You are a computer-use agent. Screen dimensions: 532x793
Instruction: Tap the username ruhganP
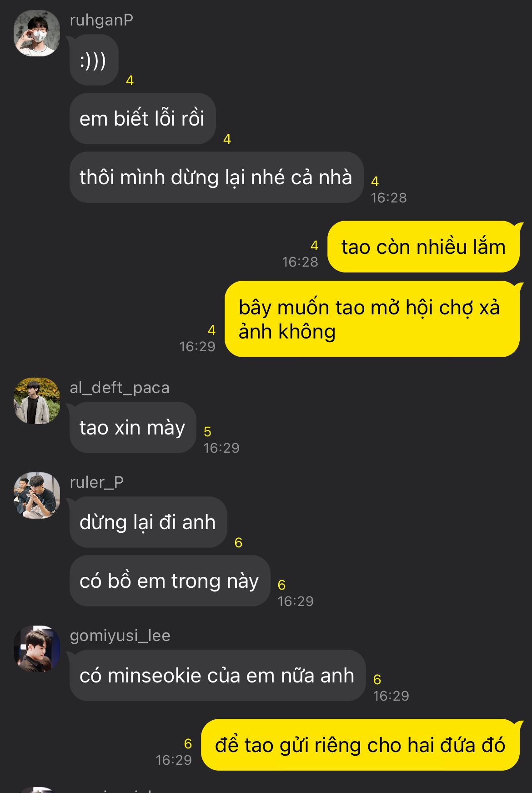coord(101,20)
